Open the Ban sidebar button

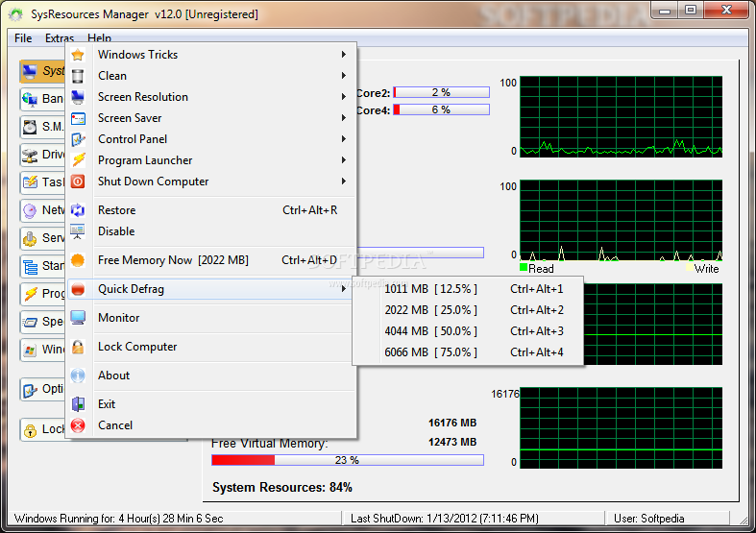click(42, 99)
